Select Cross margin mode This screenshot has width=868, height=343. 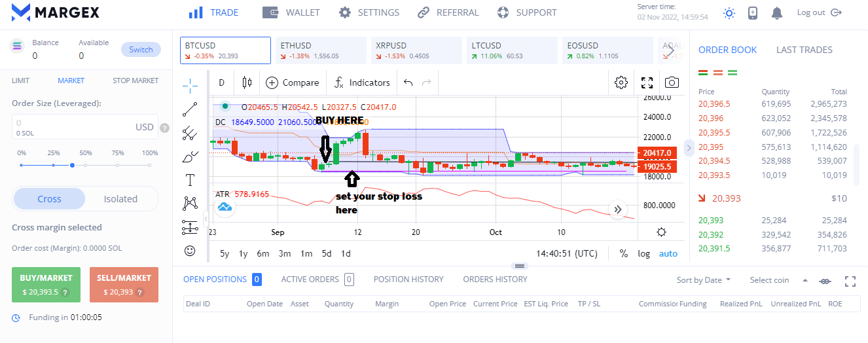tap(49, 199)
